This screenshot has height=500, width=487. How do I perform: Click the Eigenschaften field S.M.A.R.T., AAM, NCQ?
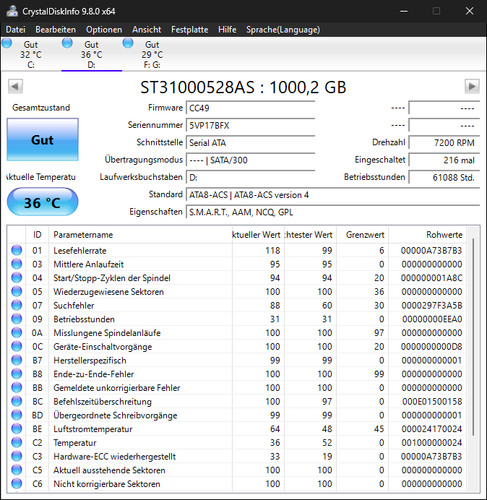[333, 212]
